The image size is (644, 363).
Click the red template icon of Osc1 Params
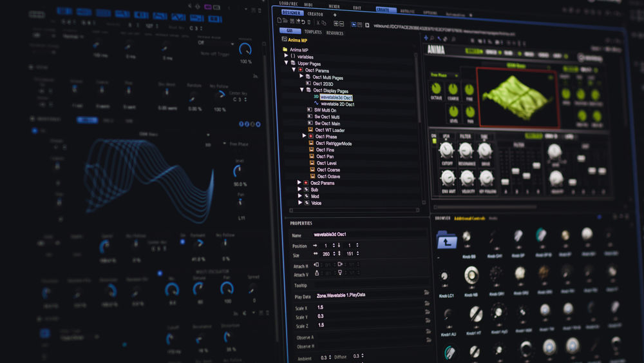[301, 70]
